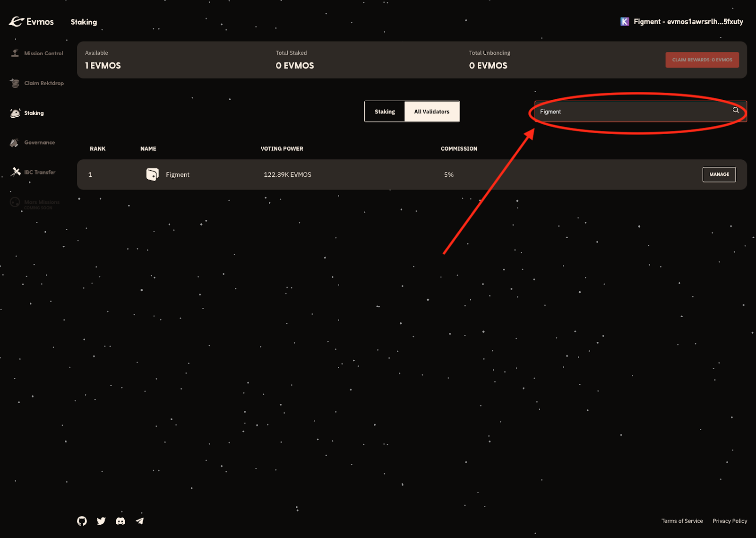Switch to the All Validators tab
756x538 pixels.
[432, 112]
